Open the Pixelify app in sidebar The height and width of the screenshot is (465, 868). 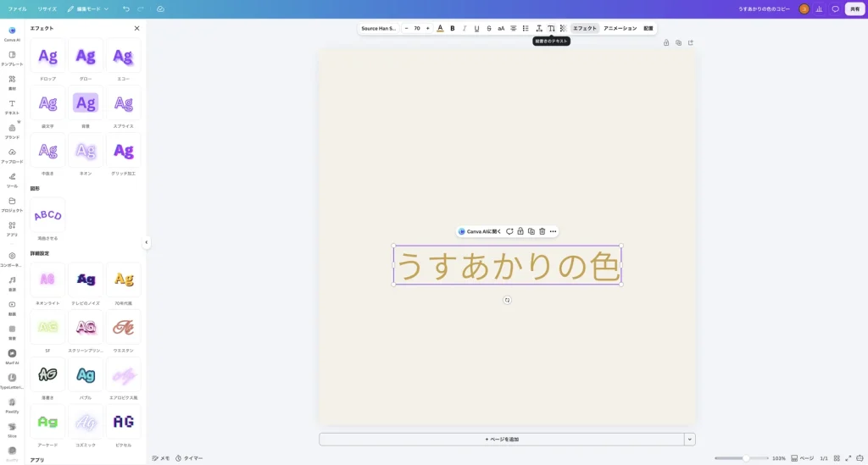(x=12, y=405)
